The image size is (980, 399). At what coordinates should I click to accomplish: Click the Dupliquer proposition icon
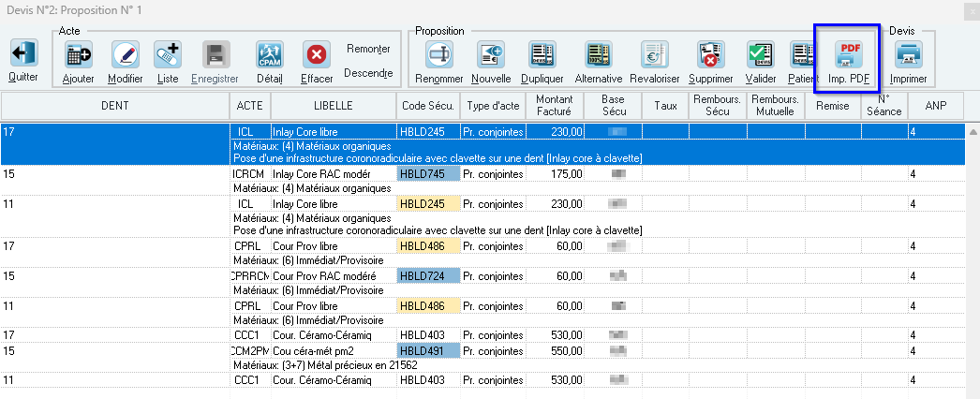pyautogui.click(x=542, y=55)
